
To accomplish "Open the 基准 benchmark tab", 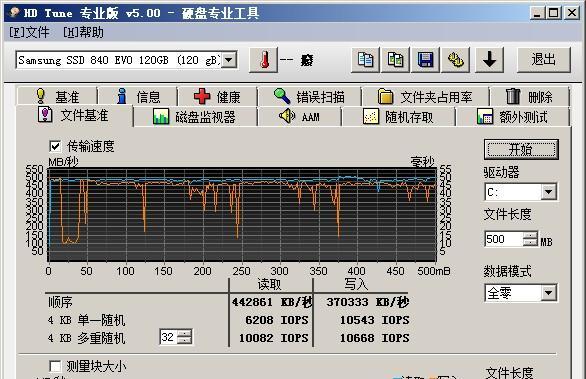I will point(57,97).
